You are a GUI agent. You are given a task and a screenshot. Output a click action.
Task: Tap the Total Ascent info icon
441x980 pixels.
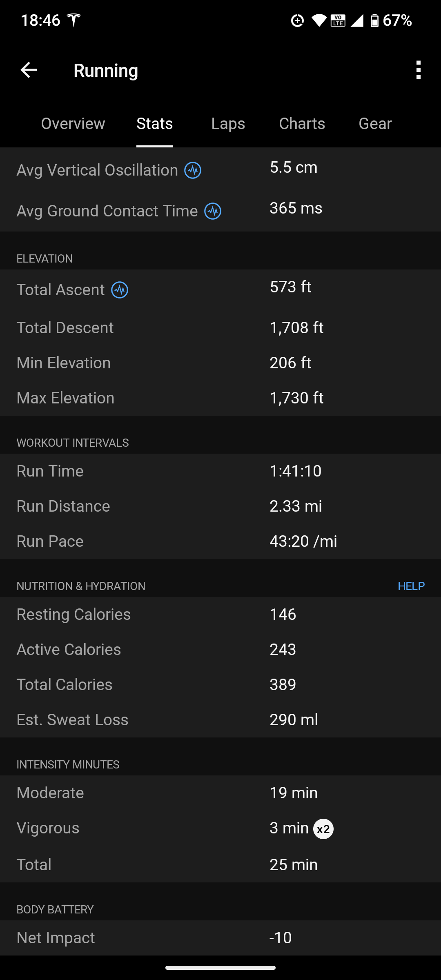pyautogui.click(x=120, y=290)
